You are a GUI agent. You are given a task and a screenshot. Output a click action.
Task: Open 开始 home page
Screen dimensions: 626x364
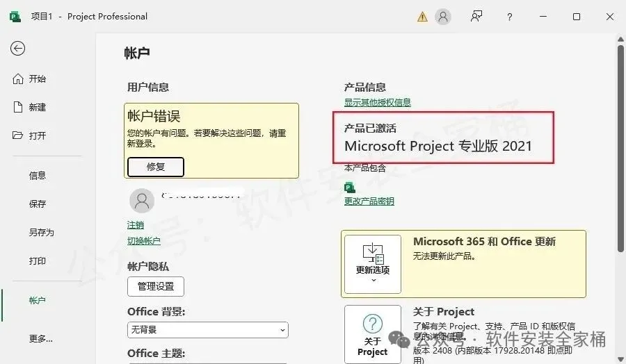(29, 79)
